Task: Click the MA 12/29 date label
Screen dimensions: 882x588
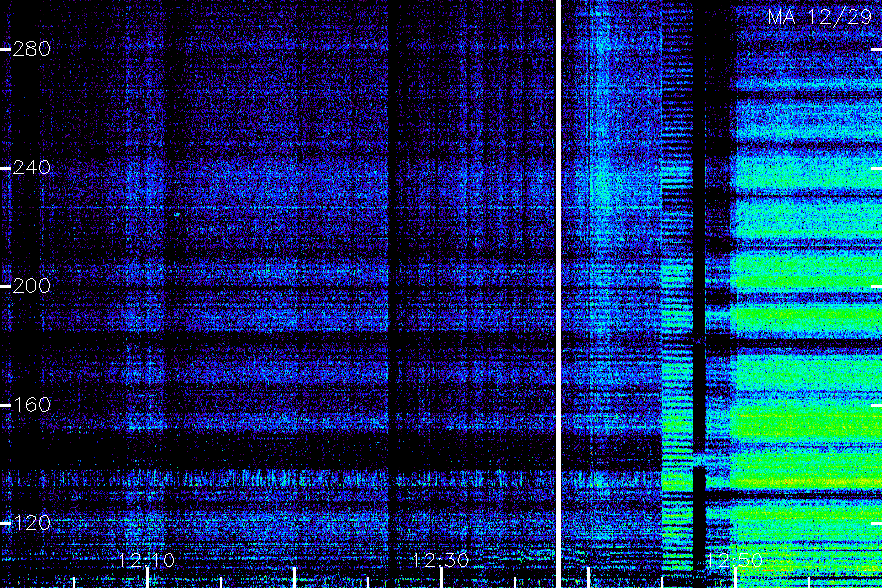Action: coord(820,17)
